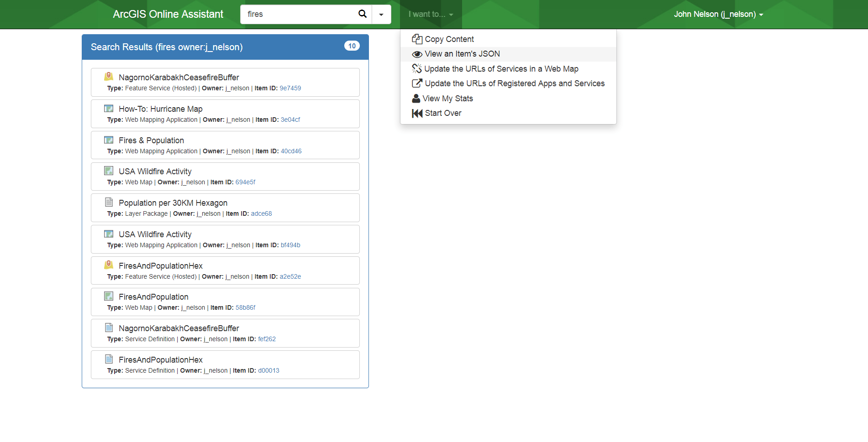Click the Copy Content clipboard icon
The height and width of the screenshot is (442, 868).
click(x=417, y=39)
